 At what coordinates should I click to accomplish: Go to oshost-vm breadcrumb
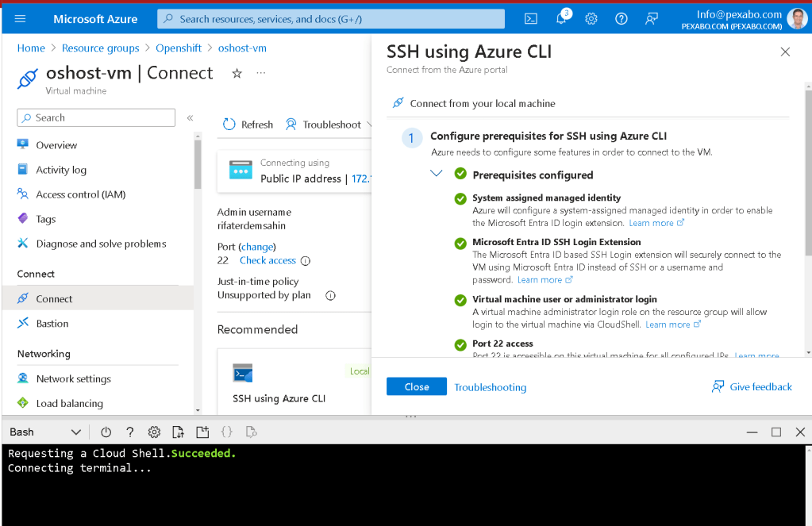(x=242, y=48)
